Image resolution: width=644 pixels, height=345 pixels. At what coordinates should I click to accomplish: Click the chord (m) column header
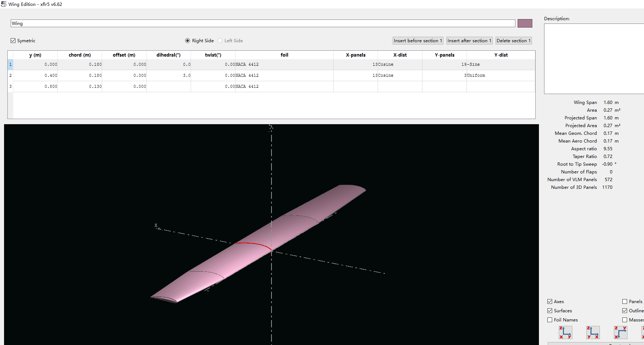pos(80,55)
